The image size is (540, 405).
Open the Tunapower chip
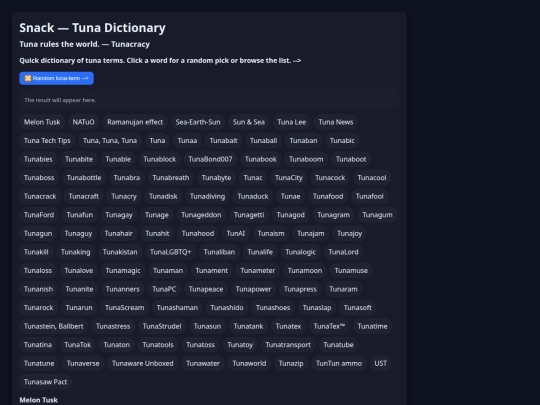click(x=253, y=289)
